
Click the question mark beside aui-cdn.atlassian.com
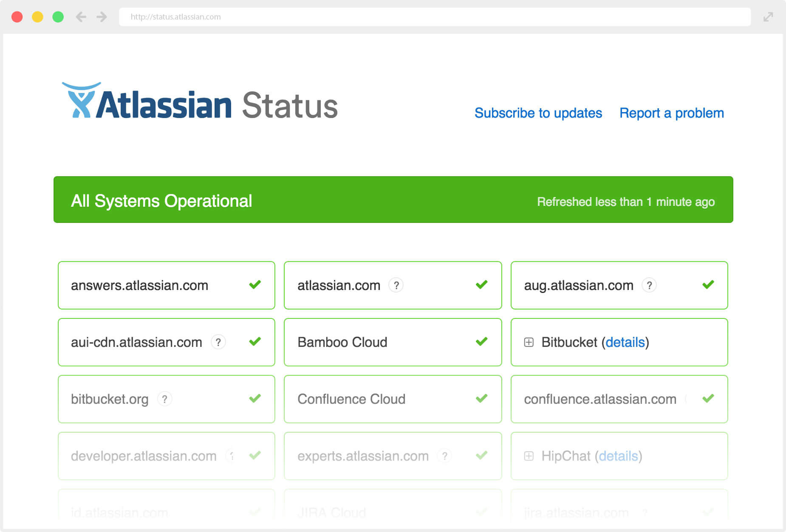(218, 342)
